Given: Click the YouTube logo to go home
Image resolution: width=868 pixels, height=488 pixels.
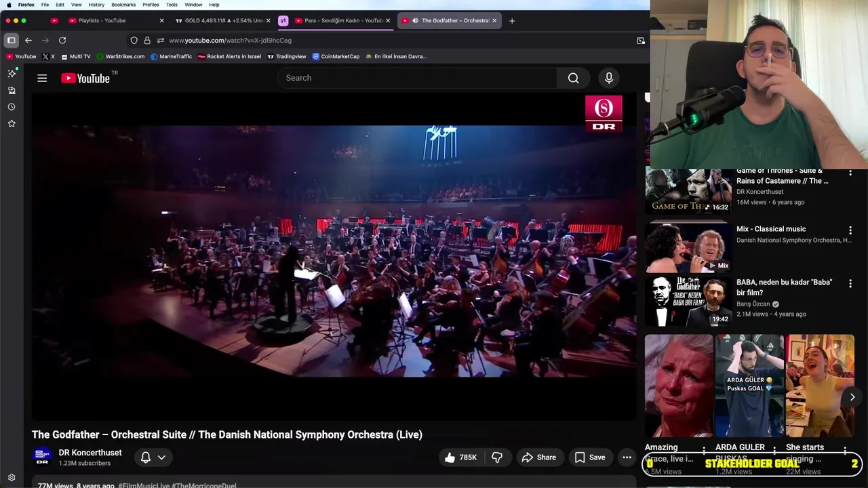Looking at the screenshot, I should pos(85,79).
